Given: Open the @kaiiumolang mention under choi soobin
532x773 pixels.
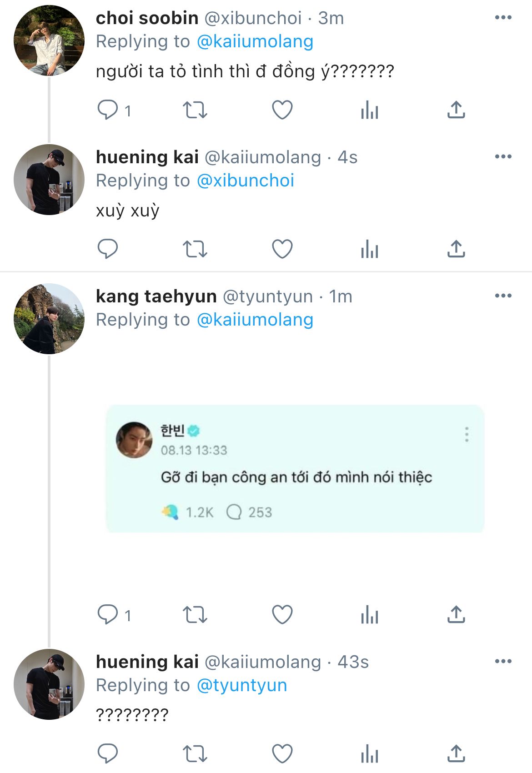Looking at the screenshot, I should (255, 41).
